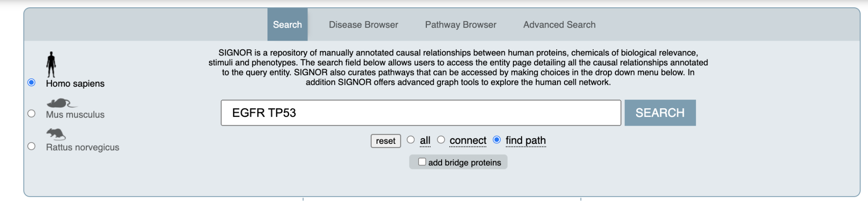Choose the Rattus norvegicus radio button

[x=31, y=146]
